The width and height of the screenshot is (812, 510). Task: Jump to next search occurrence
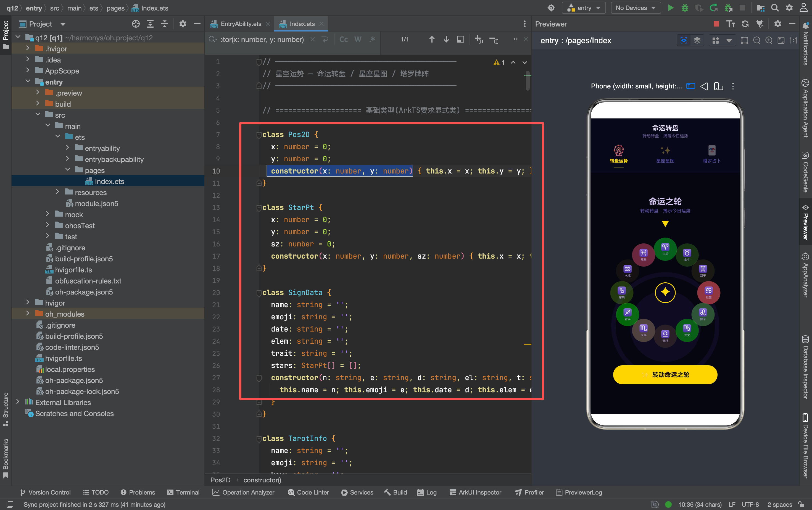click(446, 40)
